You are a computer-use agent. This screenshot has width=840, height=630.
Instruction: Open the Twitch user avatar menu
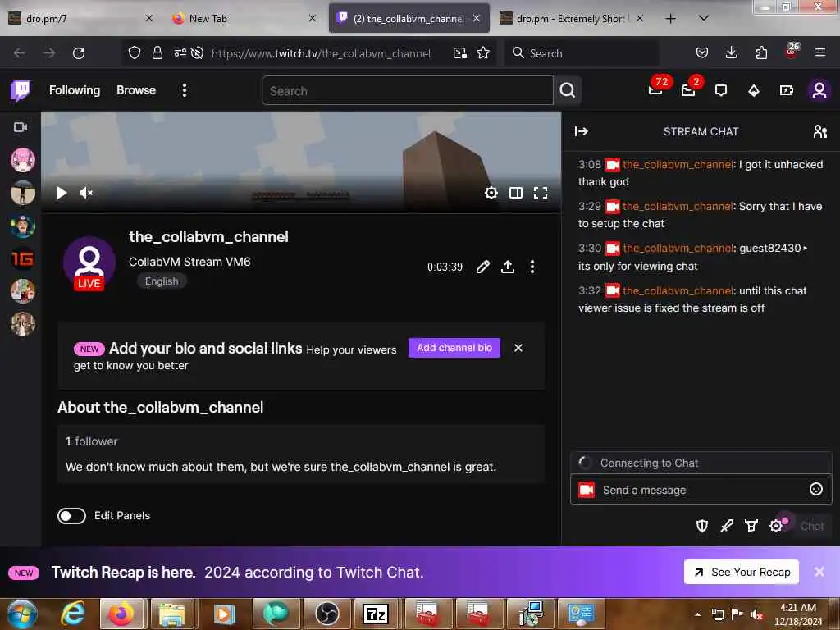(x=819, y=90)
